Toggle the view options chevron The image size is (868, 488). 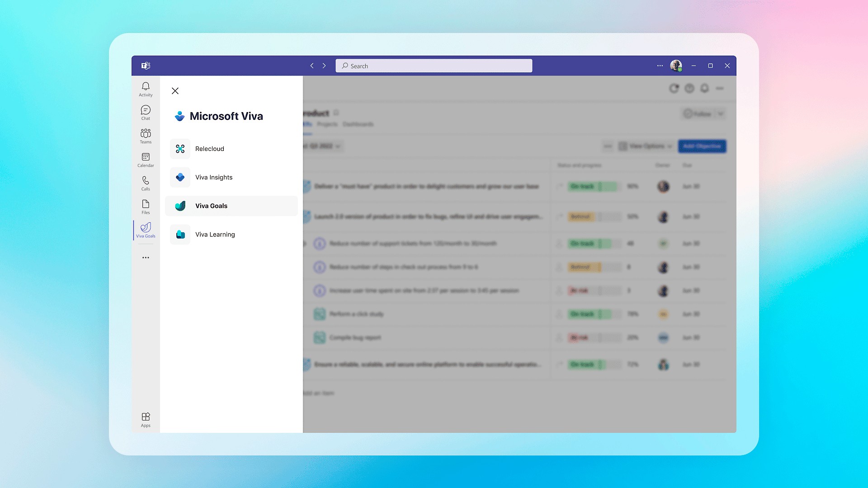pos(669,146)
